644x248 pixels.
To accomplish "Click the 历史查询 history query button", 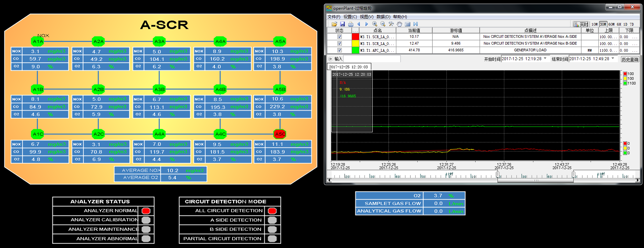I will (630, 59).
